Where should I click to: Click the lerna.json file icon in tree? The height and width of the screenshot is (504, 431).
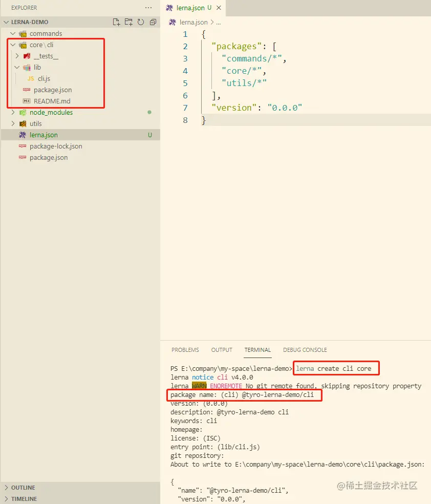point(23,135)
